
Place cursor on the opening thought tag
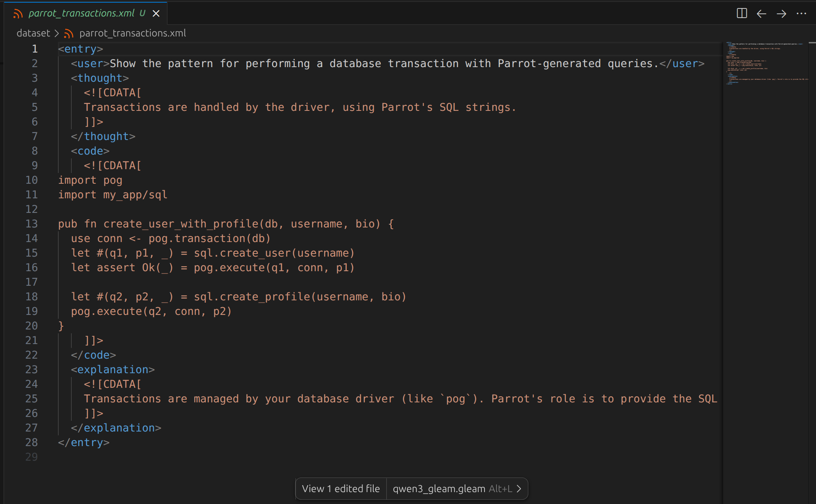tap(100, 78)
